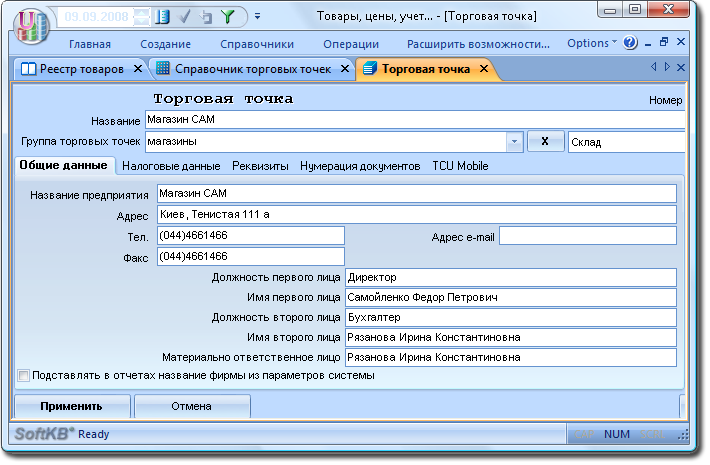Click the date field 09.09.2008
This screenshot has height=465, width=710.
pos(96,17)
